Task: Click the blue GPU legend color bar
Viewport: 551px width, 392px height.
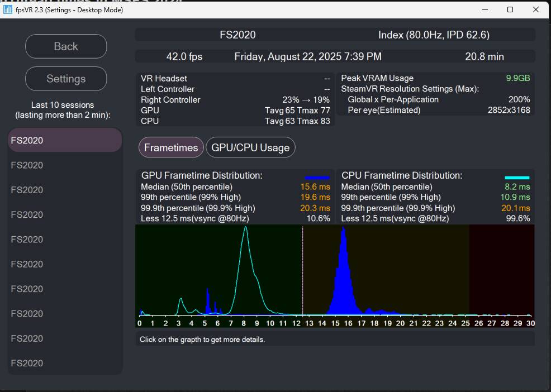Action: 317,178
